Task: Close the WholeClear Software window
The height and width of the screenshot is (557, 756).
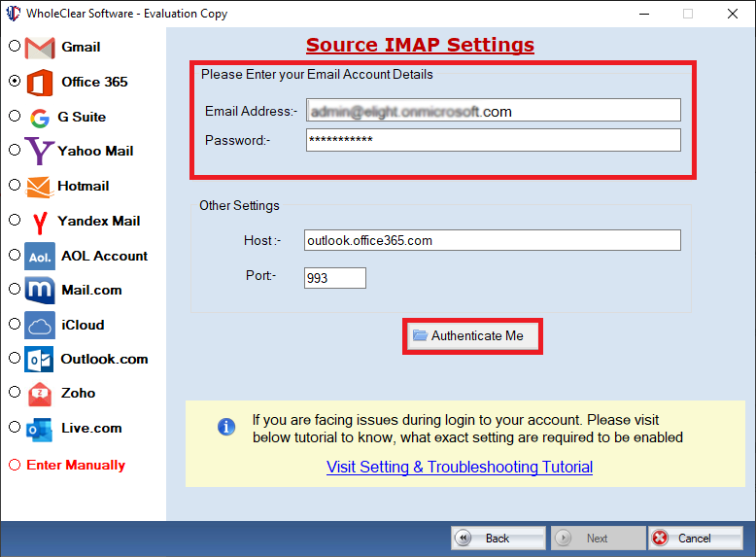Action: click(x=733, y=14)
